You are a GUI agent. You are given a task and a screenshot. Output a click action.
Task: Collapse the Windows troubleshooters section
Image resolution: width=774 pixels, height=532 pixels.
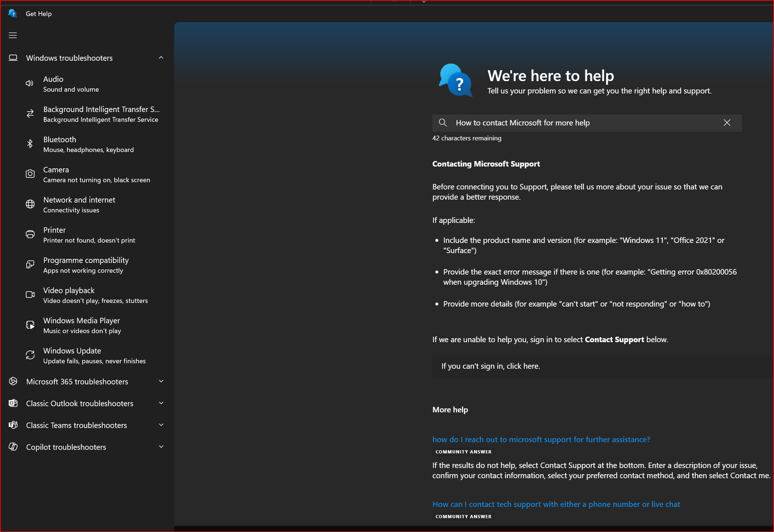[x=161, y=58]
